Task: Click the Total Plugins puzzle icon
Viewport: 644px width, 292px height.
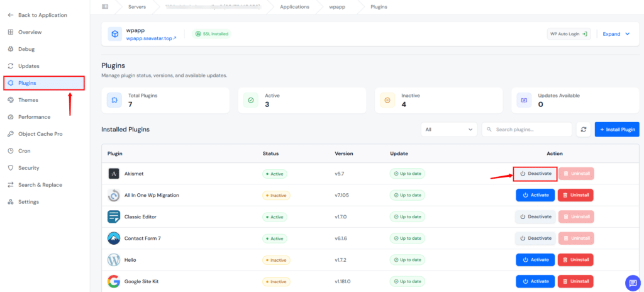Action: (114, 100)
